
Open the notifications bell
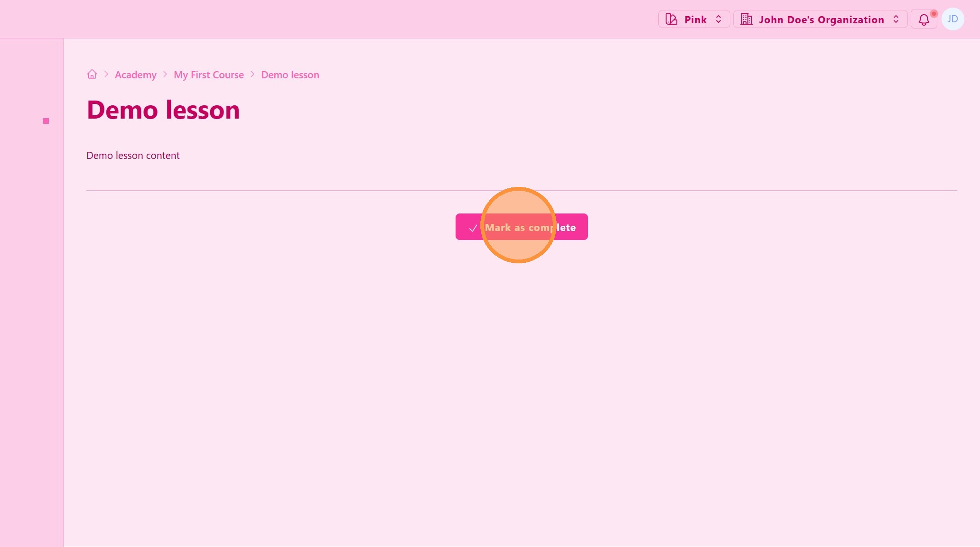(924, 20)
